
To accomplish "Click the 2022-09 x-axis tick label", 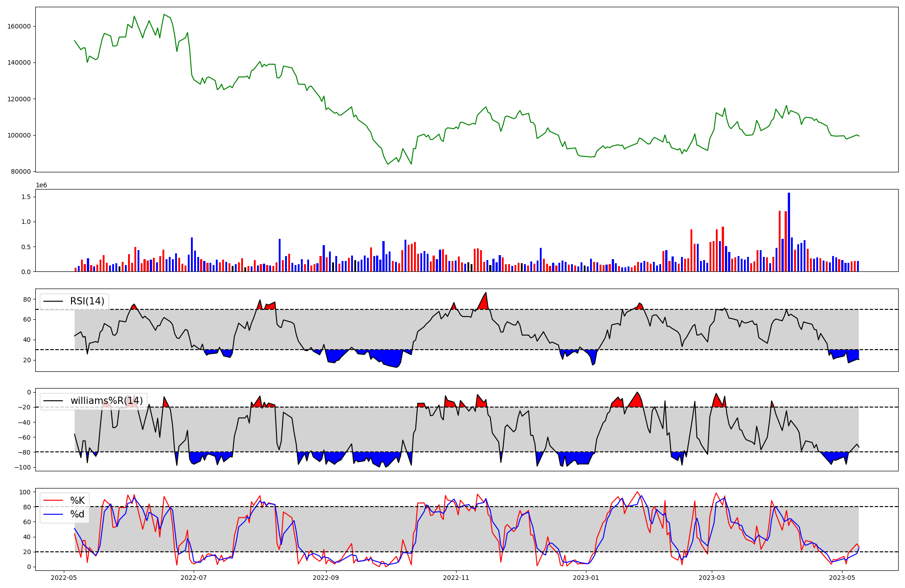I will pyautogui.click(x=325, y=578).
